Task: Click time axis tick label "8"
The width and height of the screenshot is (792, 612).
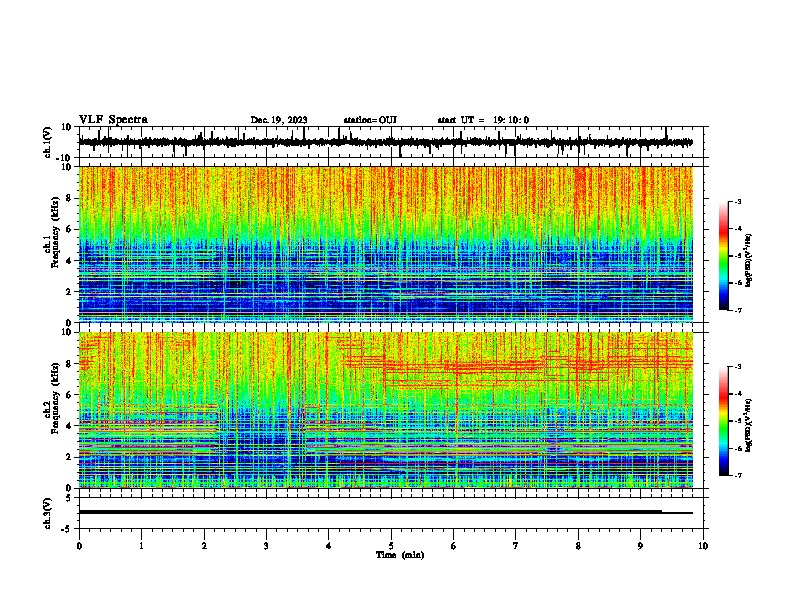Action: coord(578,546)
